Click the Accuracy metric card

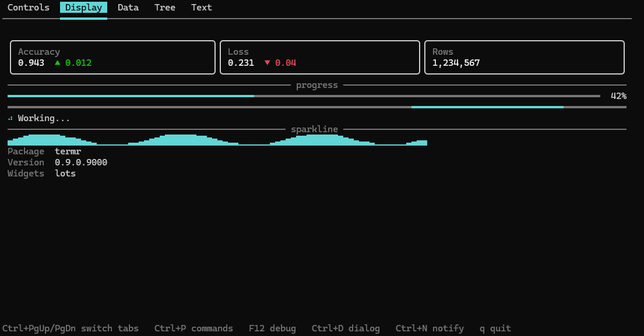(x=112, y=58)
